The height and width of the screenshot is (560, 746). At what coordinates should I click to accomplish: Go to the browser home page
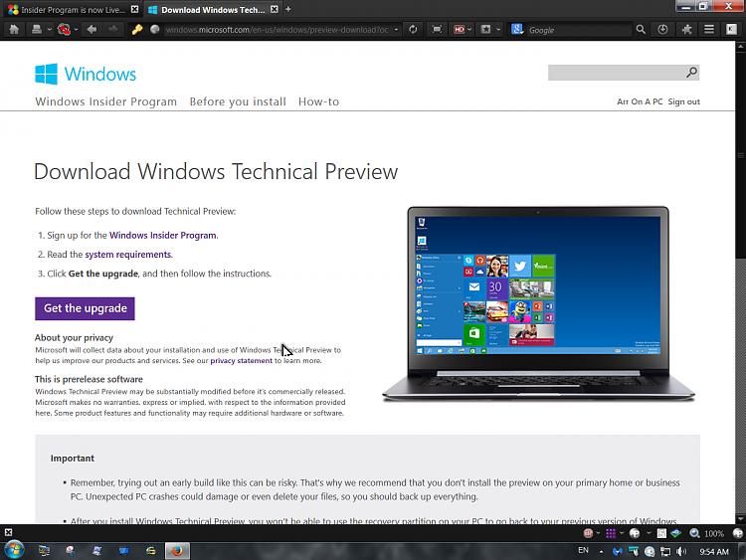point(14,30)
